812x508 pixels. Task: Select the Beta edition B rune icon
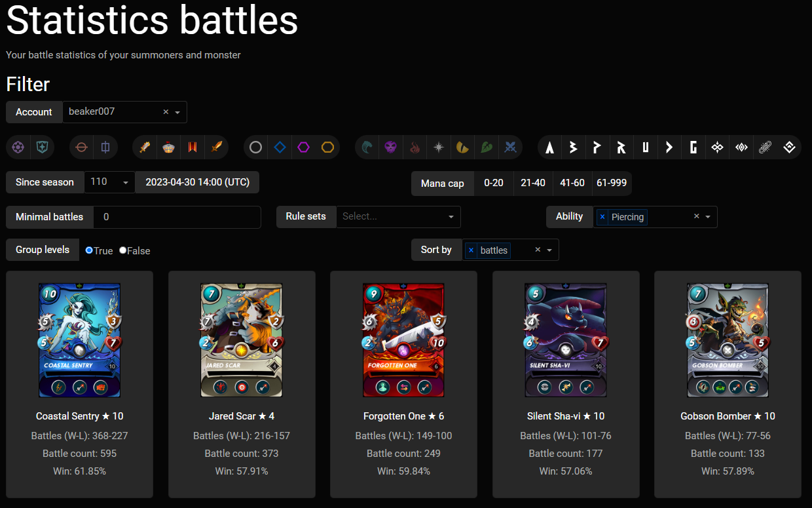(x=574, y=147)
